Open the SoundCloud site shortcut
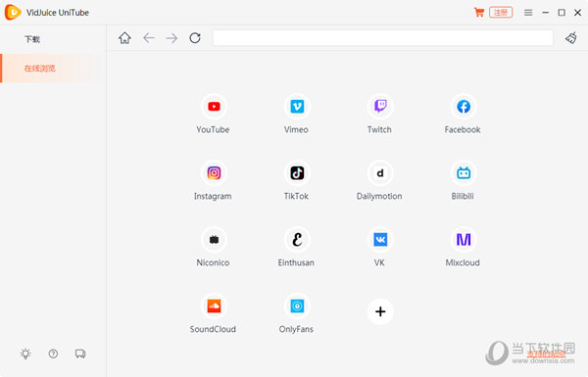This screenshot has width=588, height=377. [214, 306]
